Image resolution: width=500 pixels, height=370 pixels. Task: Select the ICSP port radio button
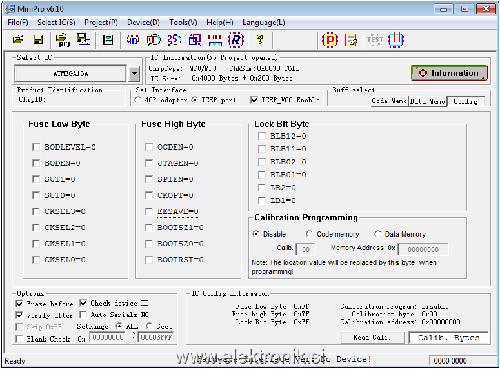click(195, 100)
